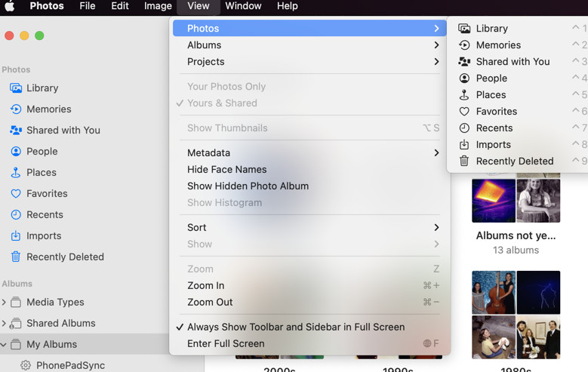Collapse the My Albums group
Image resolution: width=588 pixels, height=372 pixels.
(x=4, y=344)
